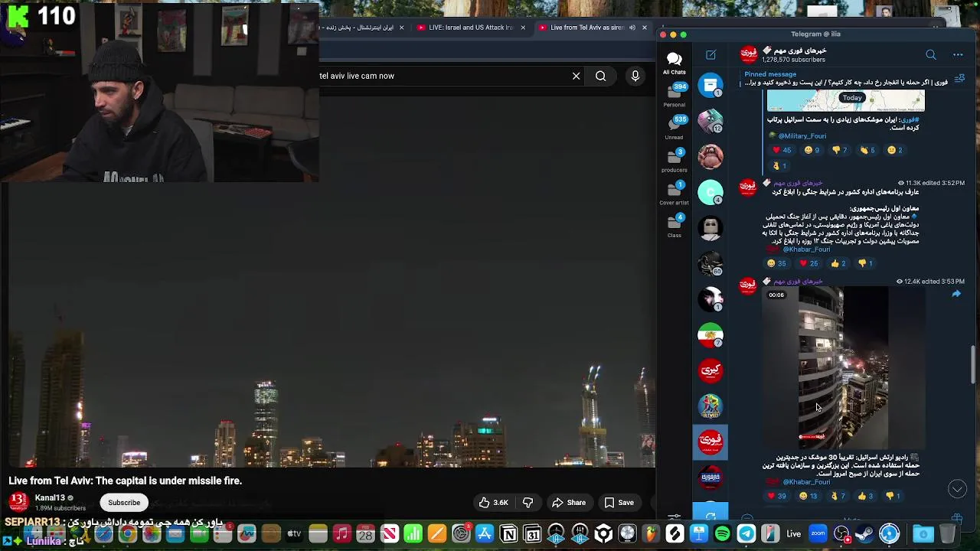Toggle heart reaction showing 25
Image resolution: width=980 pixels, height=551 pixels.
(808, 263)
